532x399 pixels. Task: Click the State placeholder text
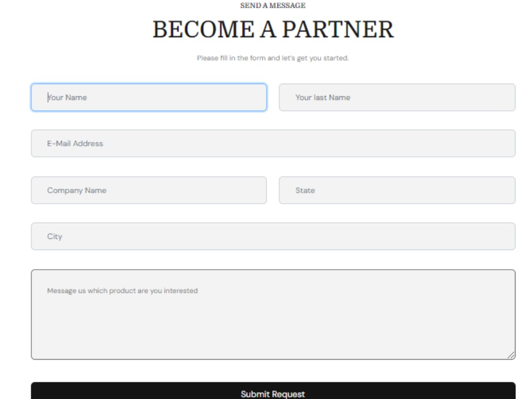(304, 190)
